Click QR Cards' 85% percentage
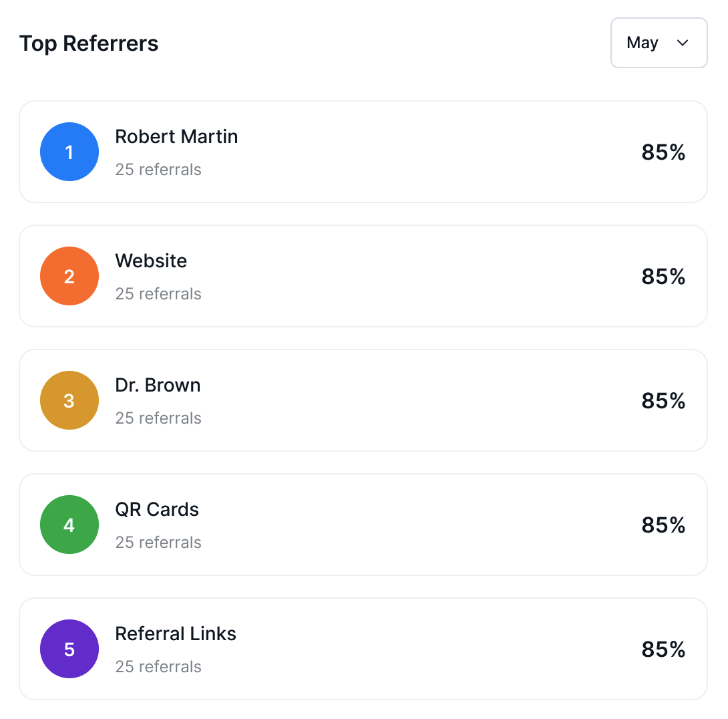728x719 pixels. (x=663, y=525)
